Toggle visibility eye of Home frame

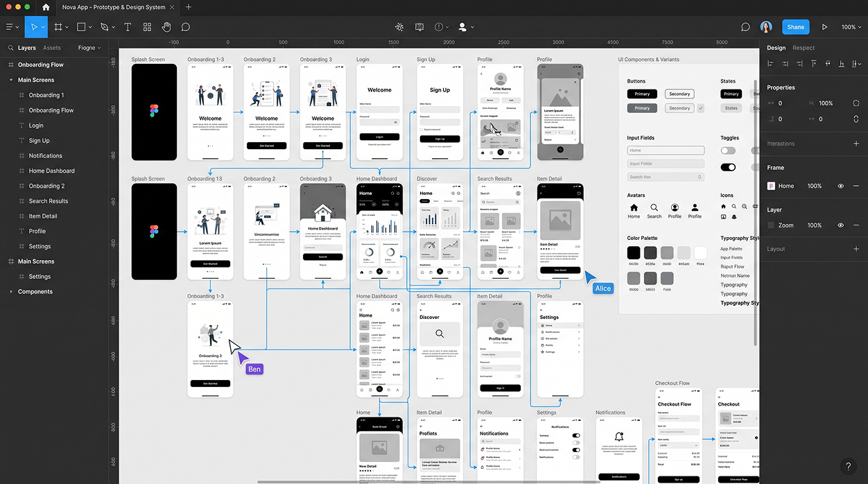(841, 186)
